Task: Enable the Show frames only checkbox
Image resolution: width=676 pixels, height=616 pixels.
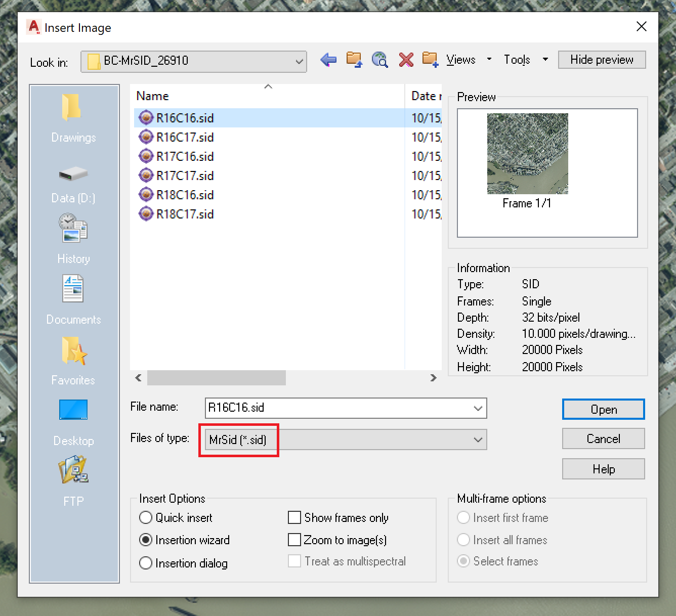Action: (x=295, y=517)
